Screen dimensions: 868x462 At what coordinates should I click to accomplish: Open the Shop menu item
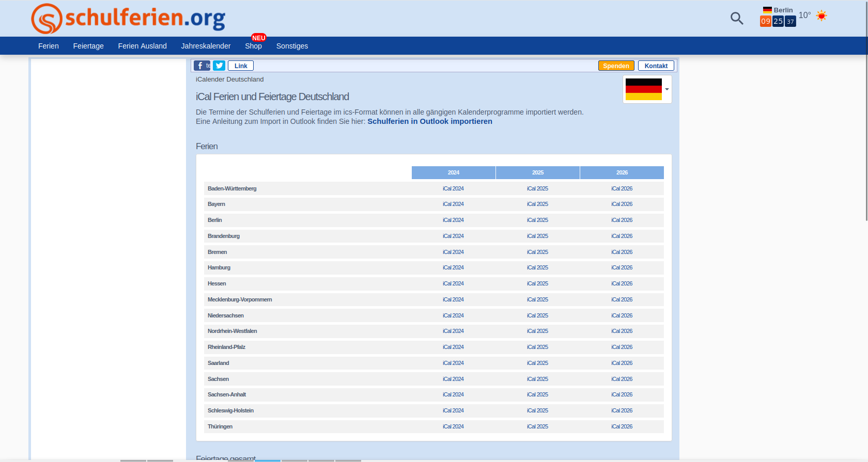pyautogui.click(x=253, y=46)
